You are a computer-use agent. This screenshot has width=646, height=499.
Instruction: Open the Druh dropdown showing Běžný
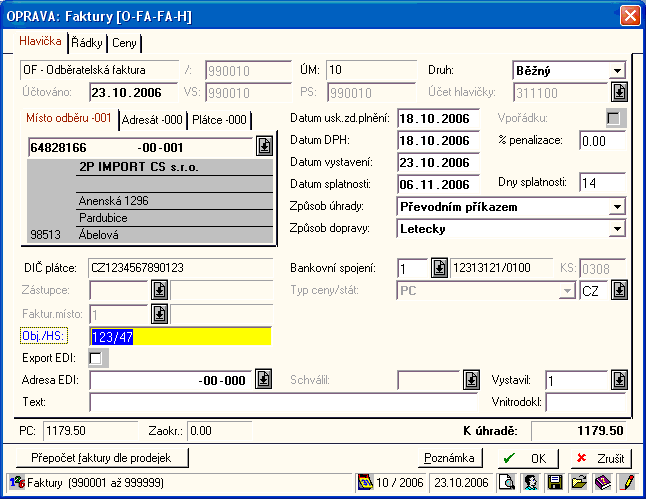click(617, 71)
